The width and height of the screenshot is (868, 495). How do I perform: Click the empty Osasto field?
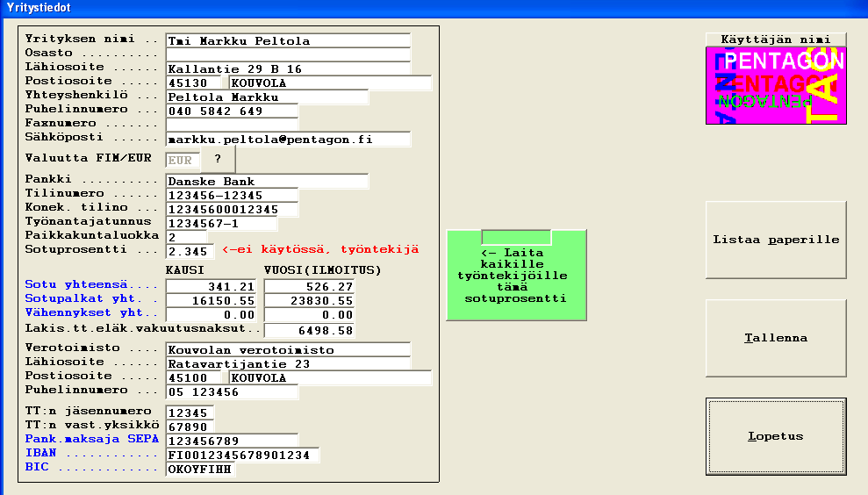[x=288, y=54]
